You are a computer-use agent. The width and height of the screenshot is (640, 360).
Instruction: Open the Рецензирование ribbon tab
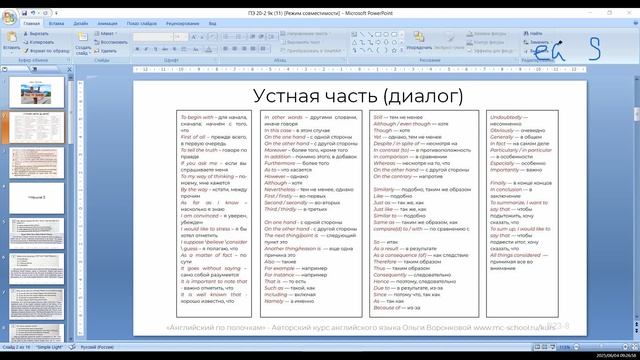(x=182, y=24)
